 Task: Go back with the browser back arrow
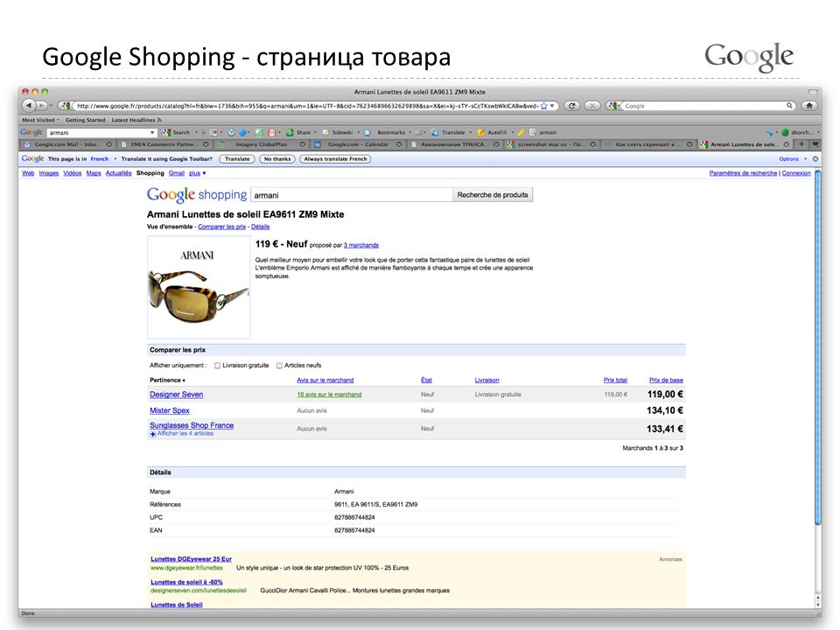pyautogui.click(x=29, y=106)
